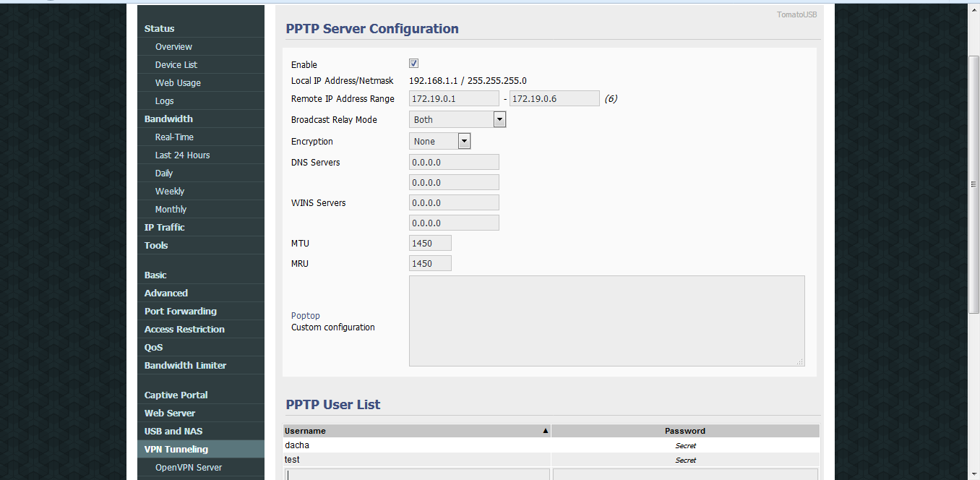Screen dimensions: 980x480
Task: Open the Web Usage page
Action: click(x=201, y=82)
